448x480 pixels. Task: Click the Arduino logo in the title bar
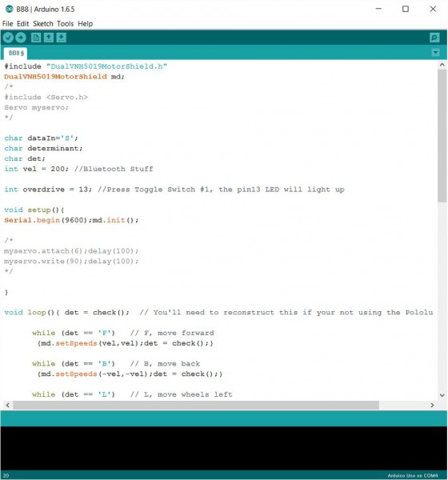pos(9,9)
